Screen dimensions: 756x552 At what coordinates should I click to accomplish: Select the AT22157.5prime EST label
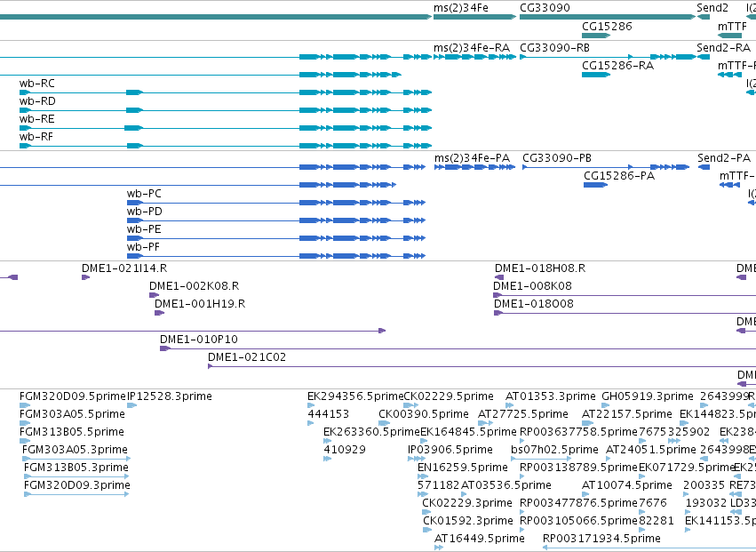[x=627, y=414]
